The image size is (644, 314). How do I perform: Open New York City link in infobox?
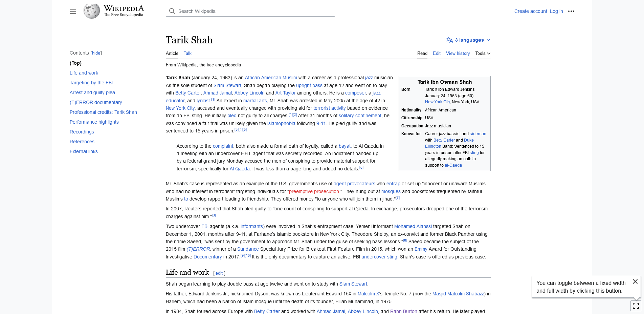437,102
